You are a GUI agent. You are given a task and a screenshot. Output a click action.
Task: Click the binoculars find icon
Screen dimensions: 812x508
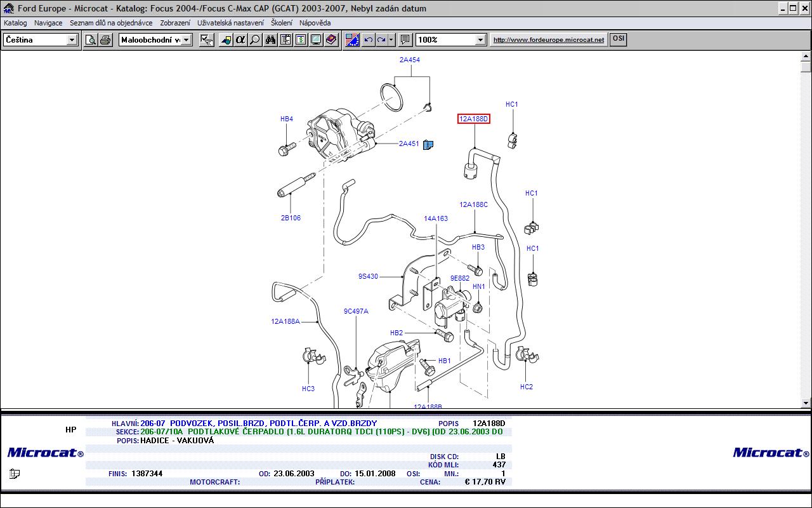(x=271, y=40)
